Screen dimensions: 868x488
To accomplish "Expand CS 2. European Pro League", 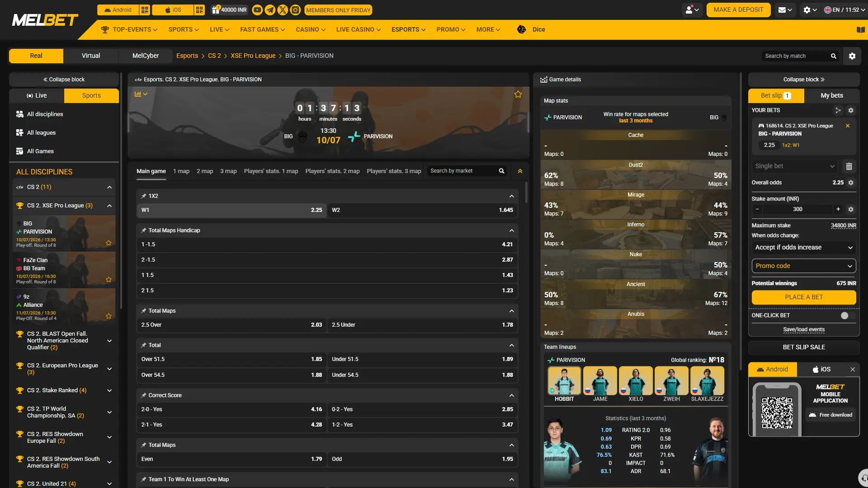I will (x=109, y=369).
